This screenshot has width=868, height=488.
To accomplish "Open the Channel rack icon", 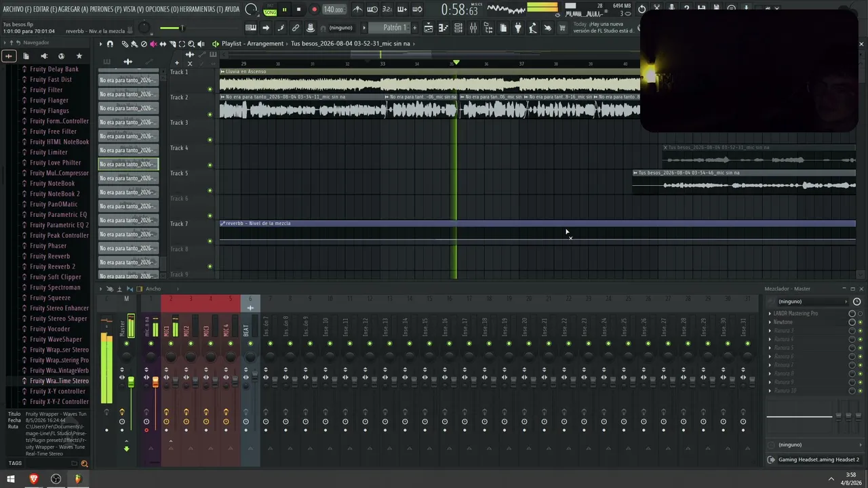I will (x=458, y=28).
